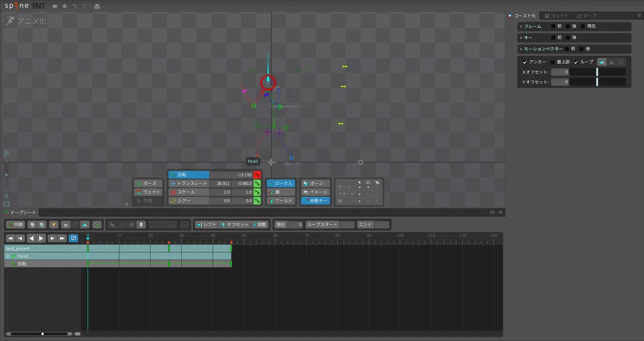Click the lock icon in dopesheet toolbar

click(x=65, y=225)
